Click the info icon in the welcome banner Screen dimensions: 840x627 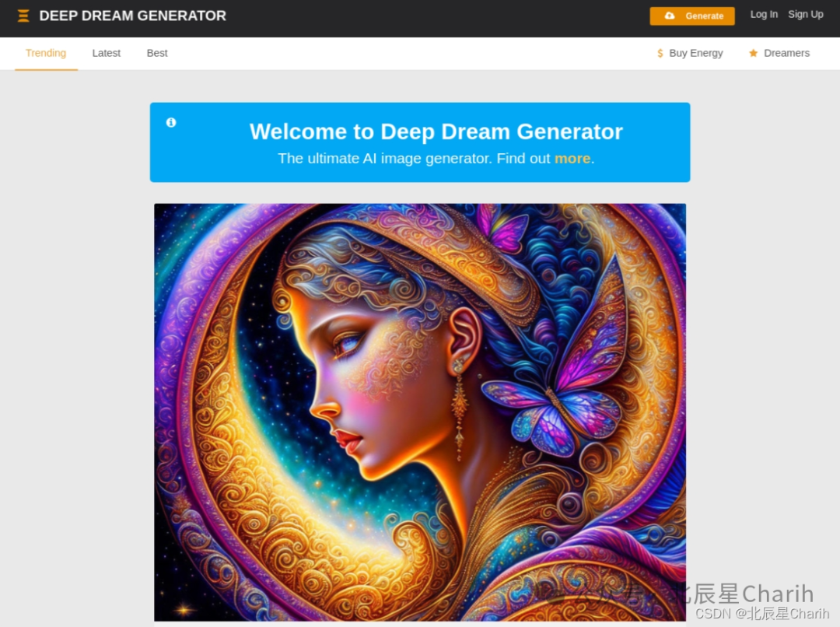coord(171,123)
